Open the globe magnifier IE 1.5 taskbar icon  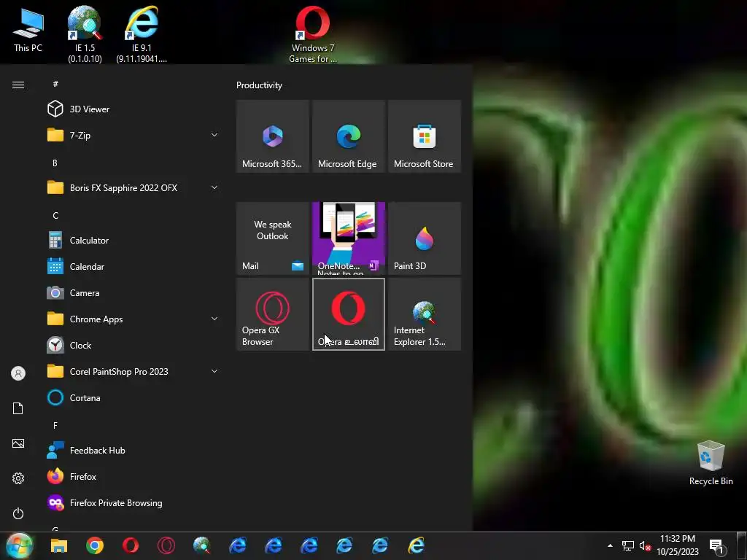point(202,545)
